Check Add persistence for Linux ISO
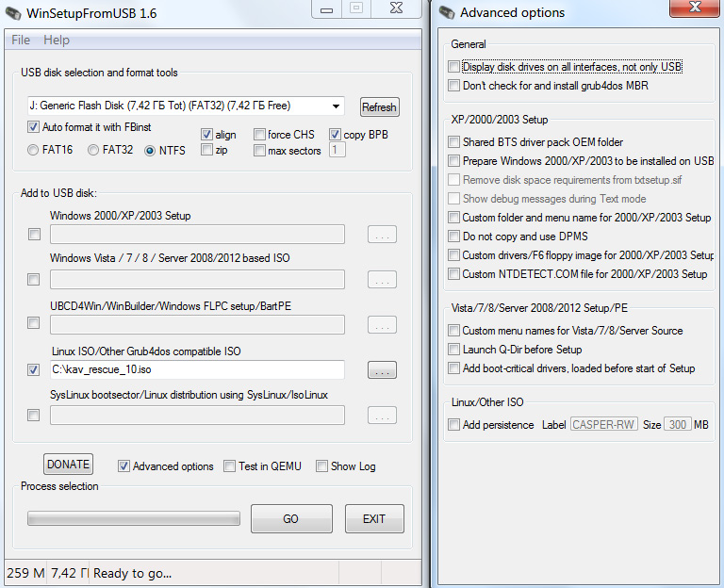The height and width of the screenshot is (588, 724). 454,425
